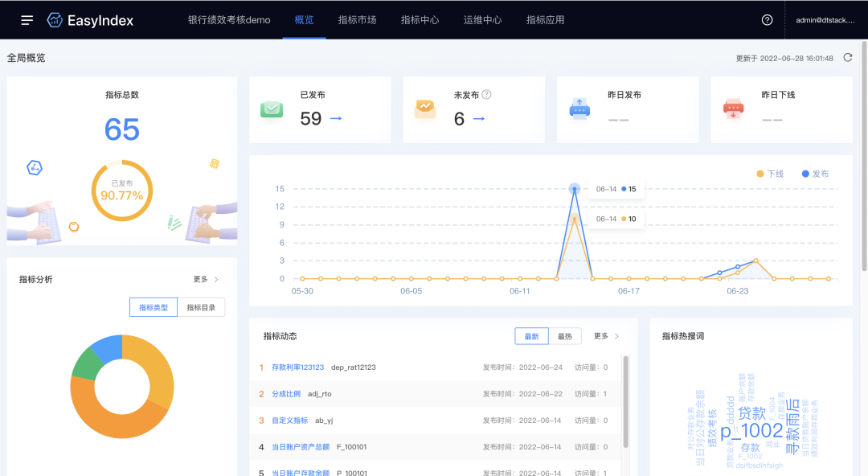This screenshot has height=476, width=868.
Task: Open the 运维中心 tab
Action: click(x=482, y=20)
